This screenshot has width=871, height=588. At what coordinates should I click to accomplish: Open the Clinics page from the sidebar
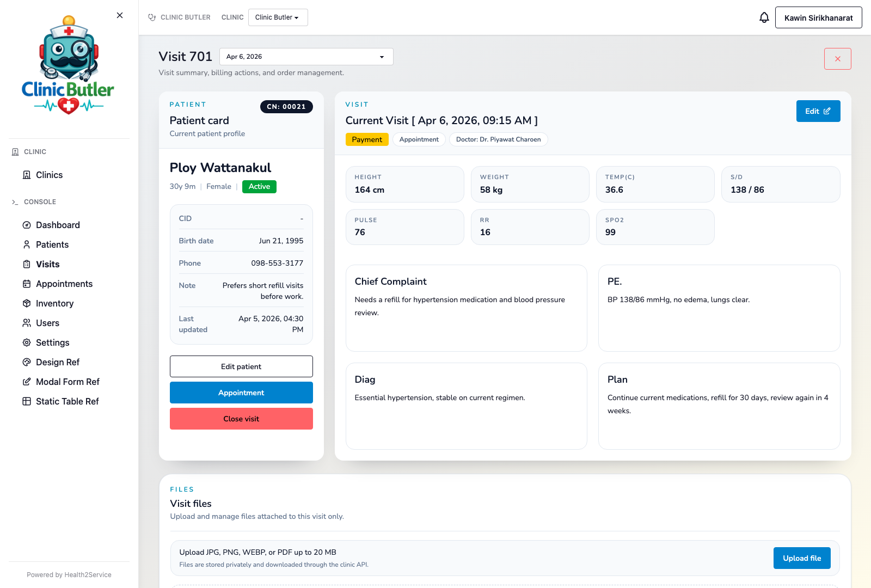click(x=50, y=175)
